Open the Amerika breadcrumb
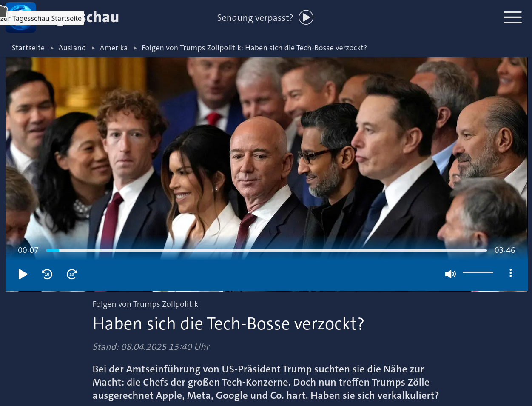Image resolution: width=532 pixels, height=406 pixels. [114, 48]
